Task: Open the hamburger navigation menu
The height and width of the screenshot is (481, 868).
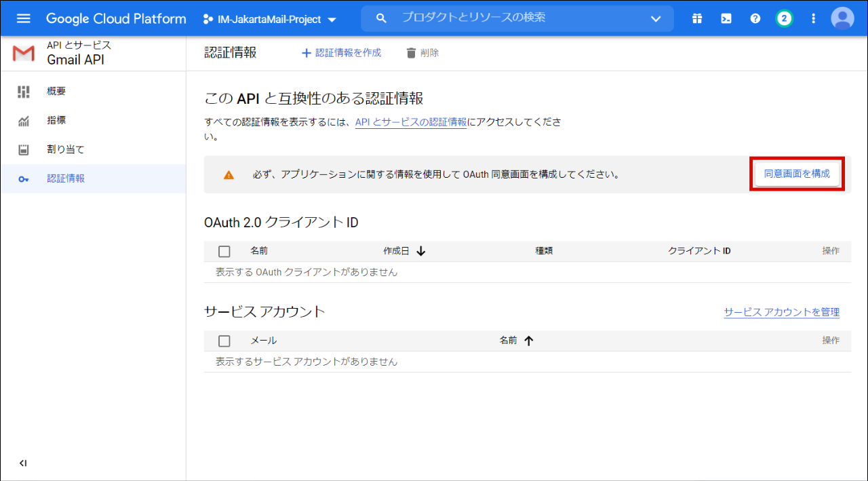Action: point(24,18)
